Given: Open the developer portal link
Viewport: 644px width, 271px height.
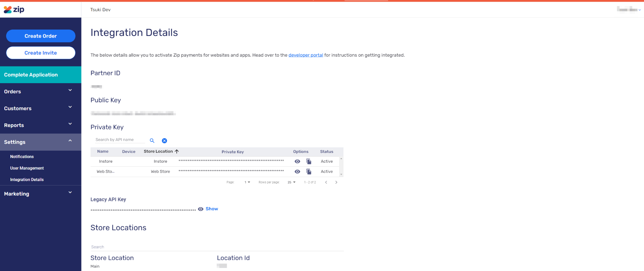Looking at the screenshot, I should pos(306,55).
